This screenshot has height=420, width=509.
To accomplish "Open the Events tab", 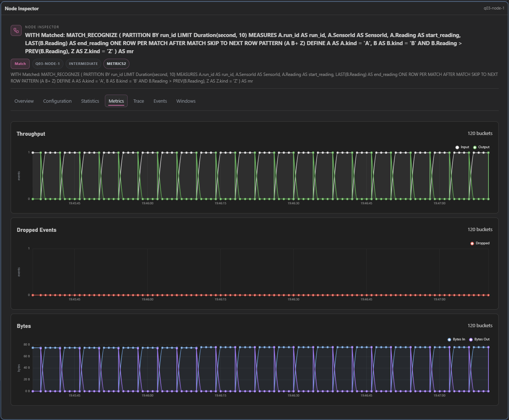I will 160,101.
